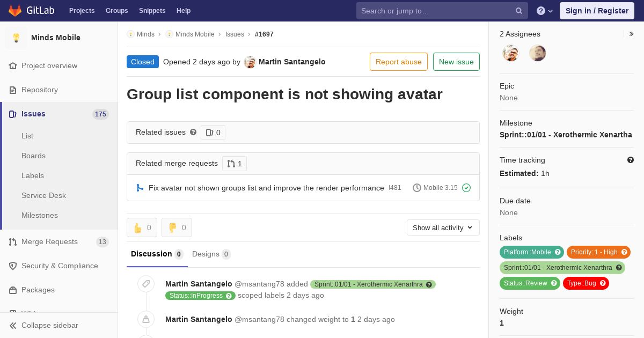
Task: Click the Report abuse button
Action: coord(399,62)
